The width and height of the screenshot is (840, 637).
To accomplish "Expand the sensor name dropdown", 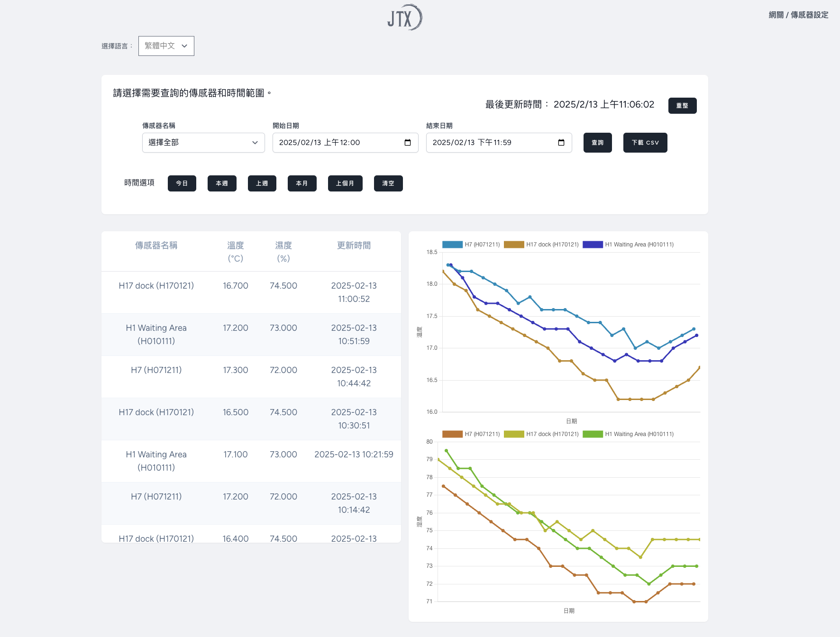I will (x=203, y=143).
